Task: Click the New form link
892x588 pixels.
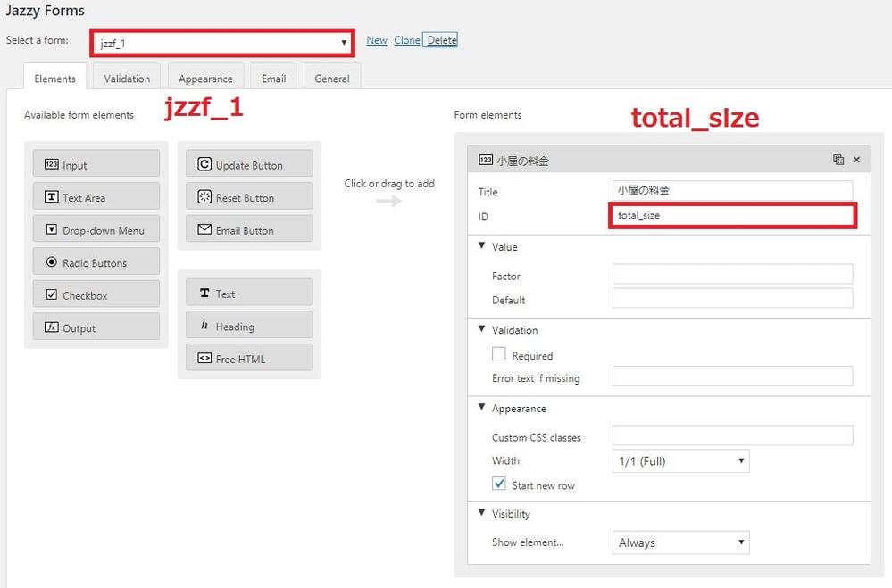Action: pyautogui.click(x=377, y=40)
